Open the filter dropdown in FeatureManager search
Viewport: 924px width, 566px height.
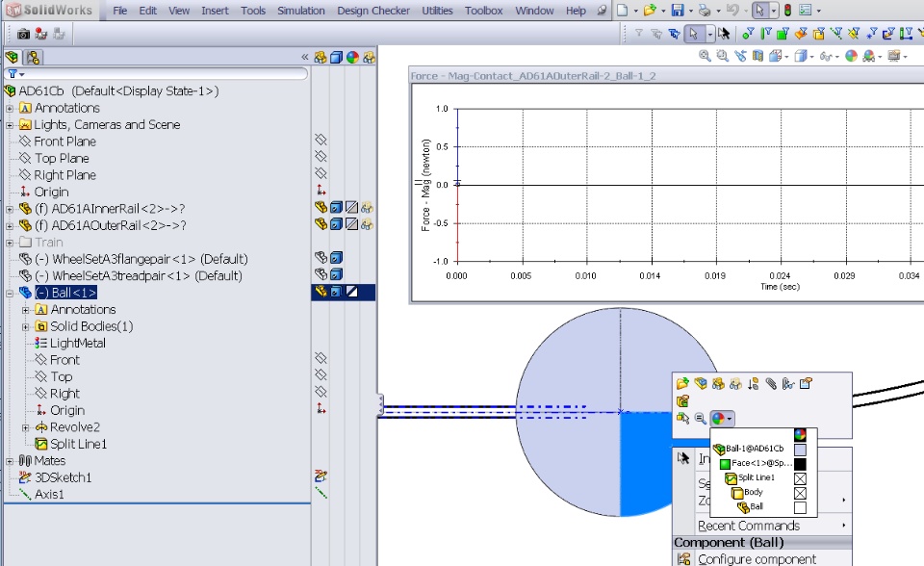tap(22, 74)
